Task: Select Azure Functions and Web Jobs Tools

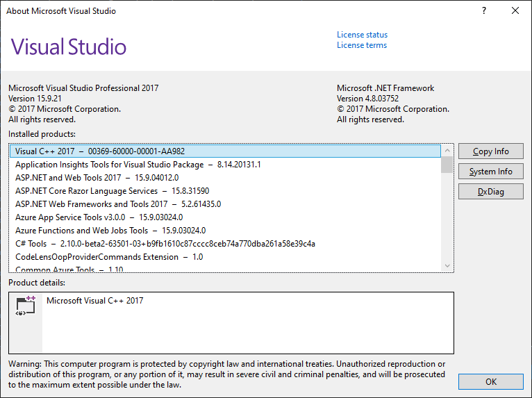Action: (225, 231)
